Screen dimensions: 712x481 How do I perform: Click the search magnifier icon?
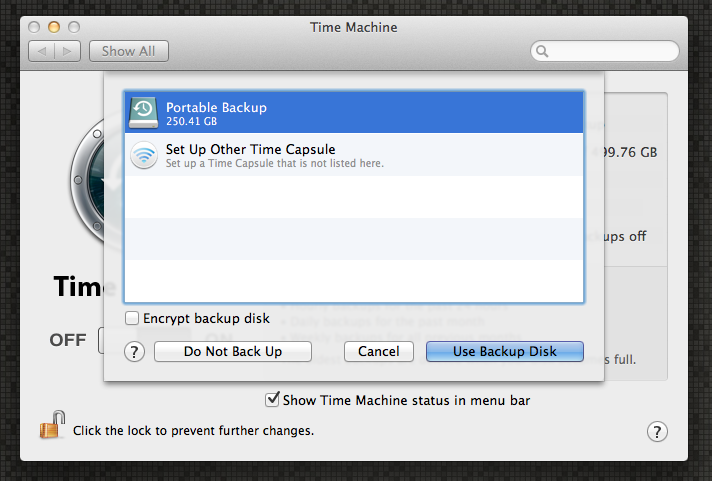tap(542, 51)
